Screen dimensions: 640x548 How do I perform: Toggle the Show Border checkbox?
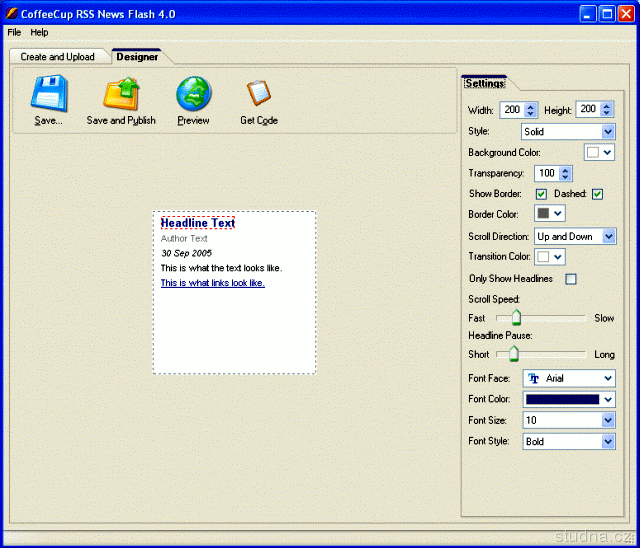coord(541,194)
